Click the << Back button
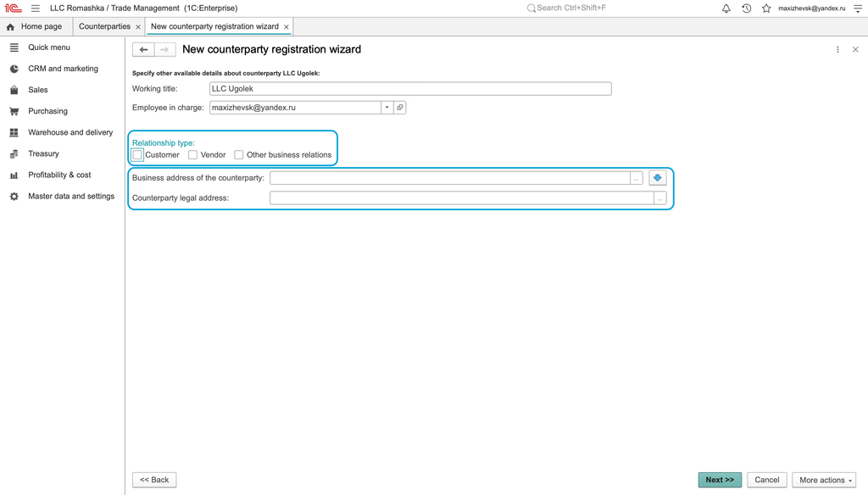Viewport: 868px width, 495px height. [x=154, y=480]
